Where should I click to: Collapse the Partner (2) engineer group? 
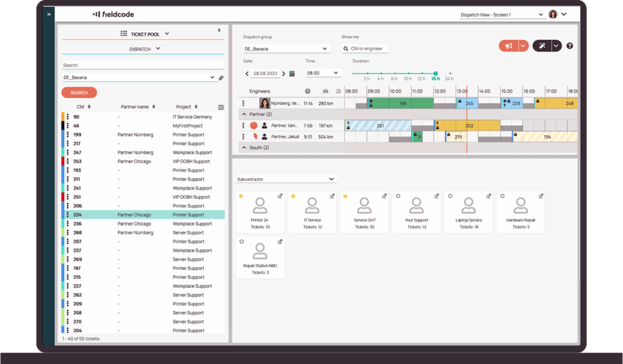click(244, 114)
